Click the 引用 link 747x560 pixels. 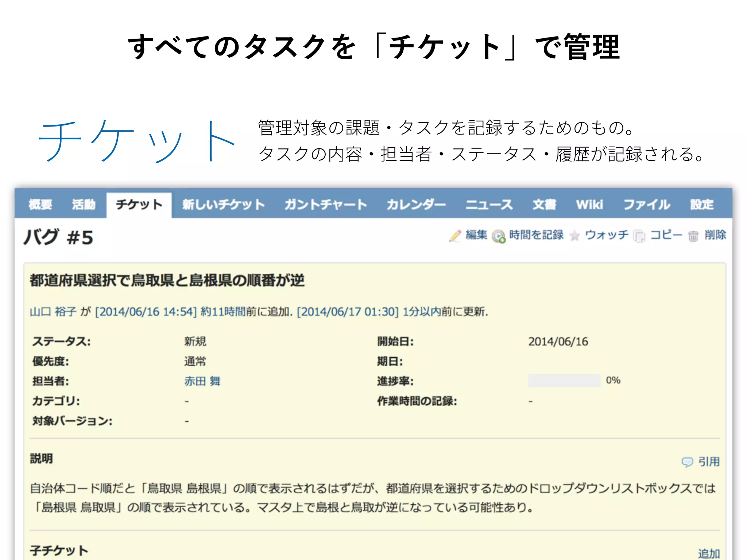click(x=709, y=462)
